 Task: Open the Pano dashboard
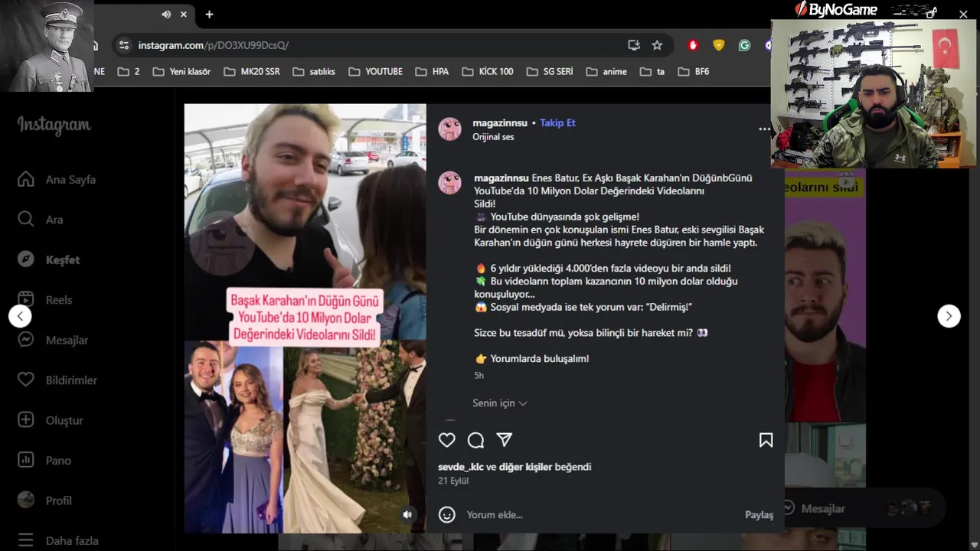click(x=44, y=461)
